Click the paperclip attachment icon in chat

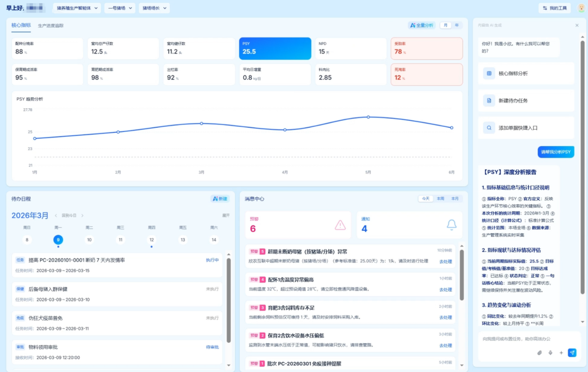click(539, 353)
